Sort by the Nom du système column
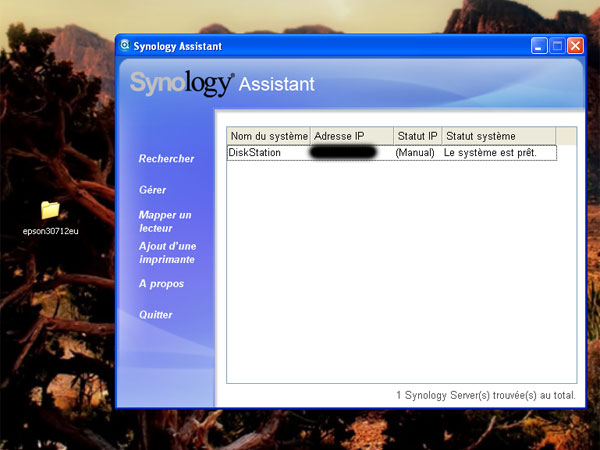Screen dimensions: 600x450 click(269, 136)
